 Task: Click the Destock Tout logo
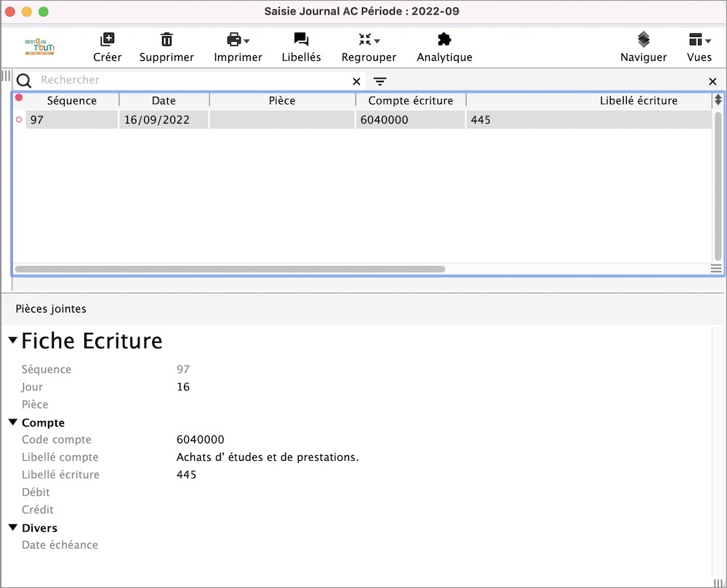point(40,47)
